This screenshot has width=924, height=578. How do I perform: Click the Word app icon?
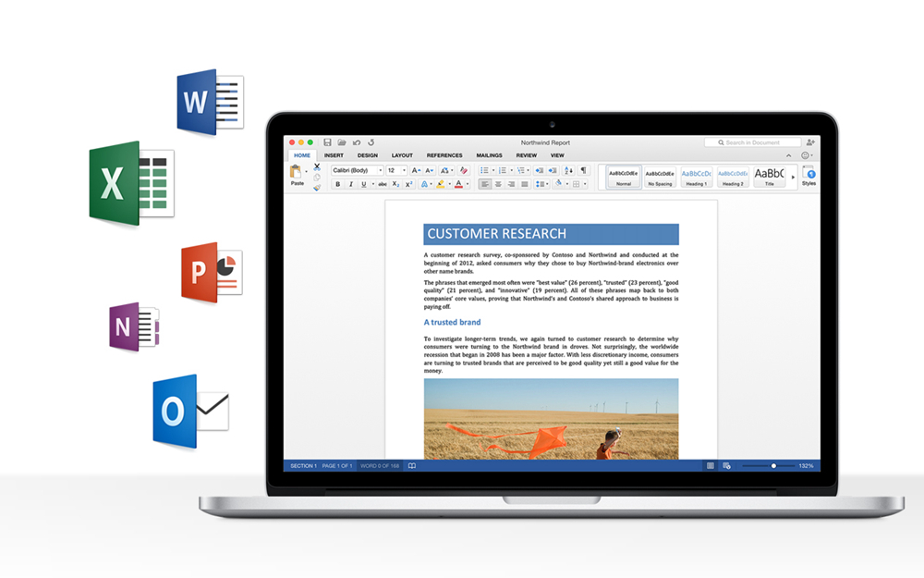pos(211,103)
